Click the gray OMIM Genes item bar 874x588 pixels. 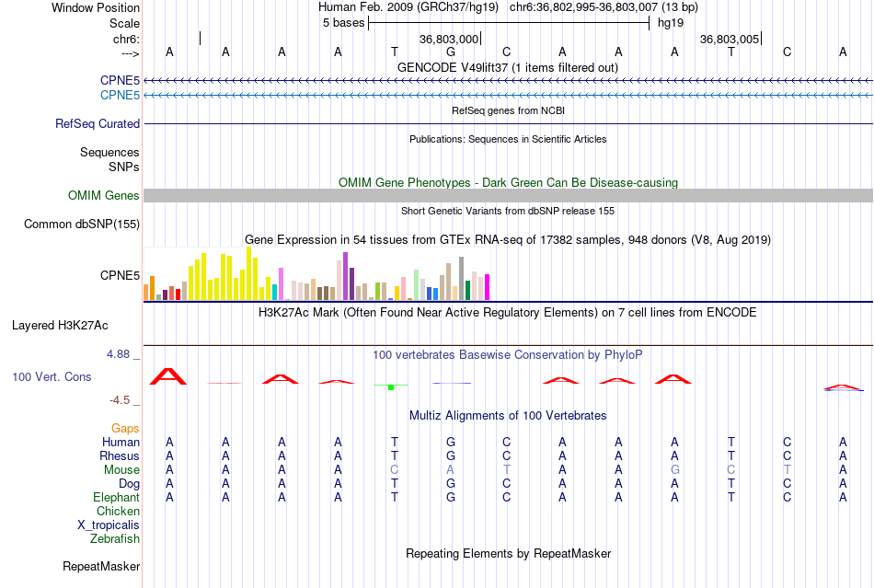(509, 196)
